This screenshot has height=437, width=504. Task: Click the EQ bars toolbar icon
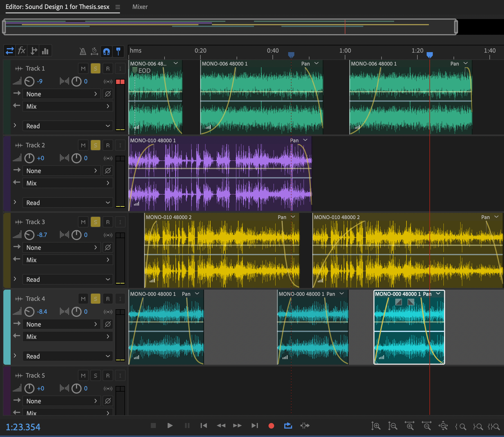tap(45, 51)
